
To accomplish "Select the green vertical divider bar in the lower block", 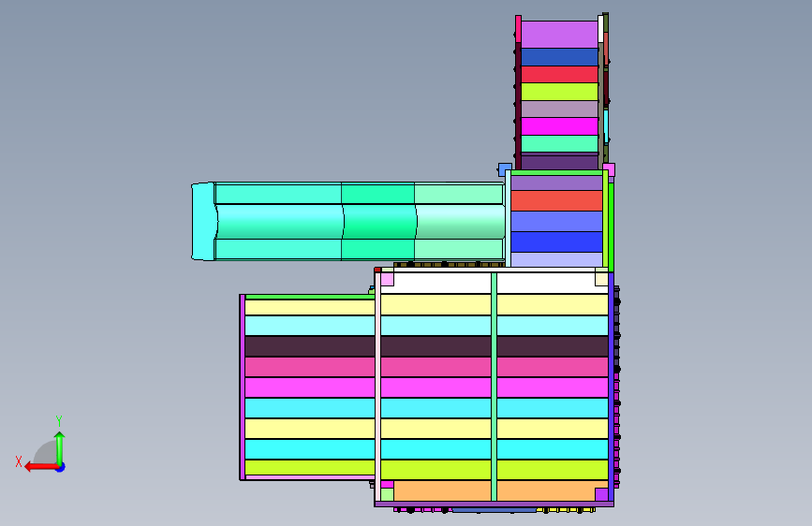I will [x=494, y=387].
